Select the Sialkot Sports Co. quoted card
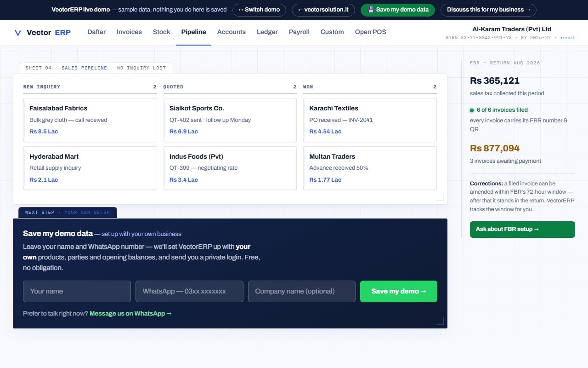The width and height of the screenshot is (588, 368). pyautogui.click(x=230, y=120)
